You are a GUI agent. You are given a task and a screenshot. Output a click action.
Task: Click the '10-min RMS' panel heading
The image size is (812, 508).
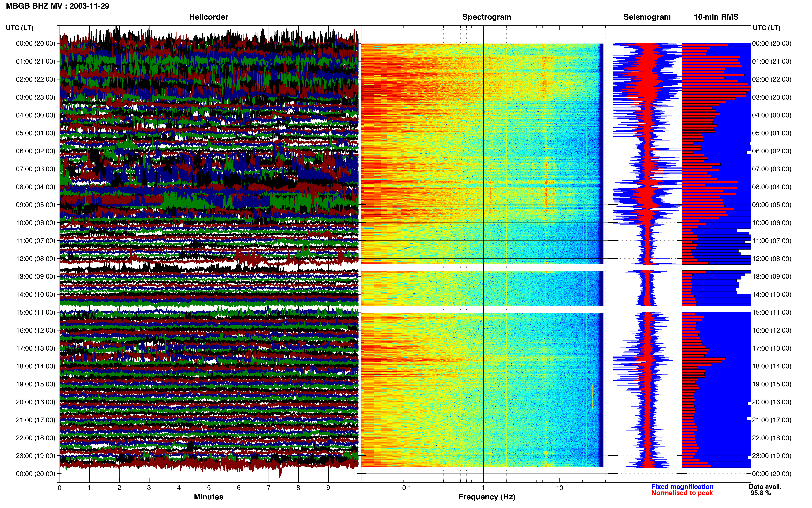click(716, 17)
